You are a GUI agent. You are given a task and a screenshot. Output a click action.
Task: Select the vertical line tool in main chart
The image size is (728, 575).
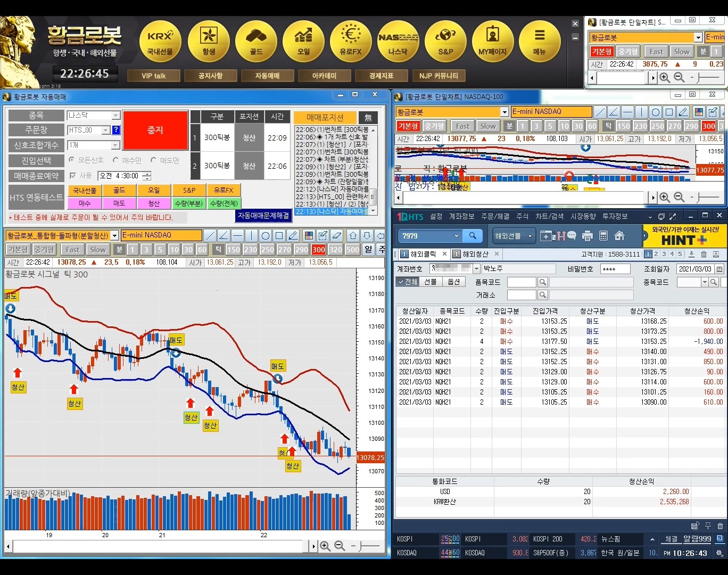tap(252, 235)
